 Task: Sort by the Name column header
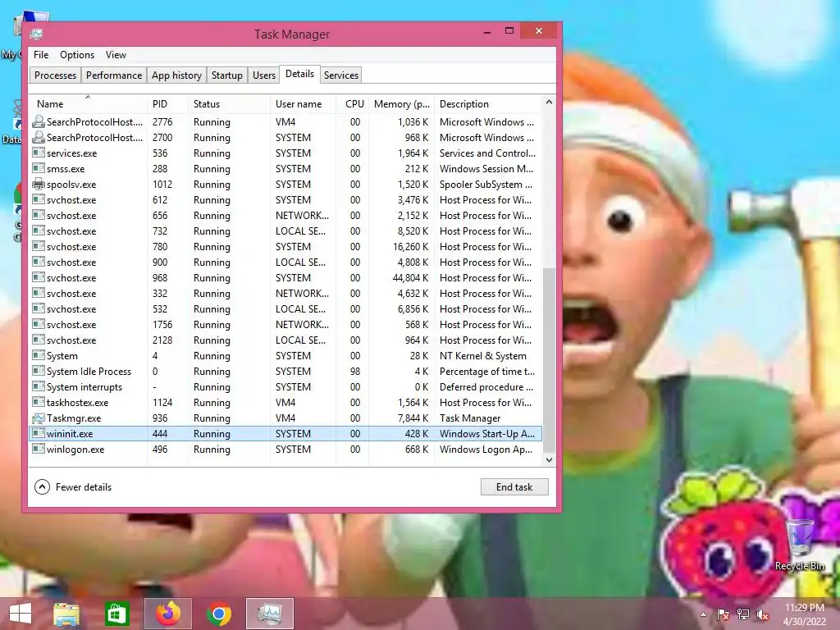[x=88, y=104]
